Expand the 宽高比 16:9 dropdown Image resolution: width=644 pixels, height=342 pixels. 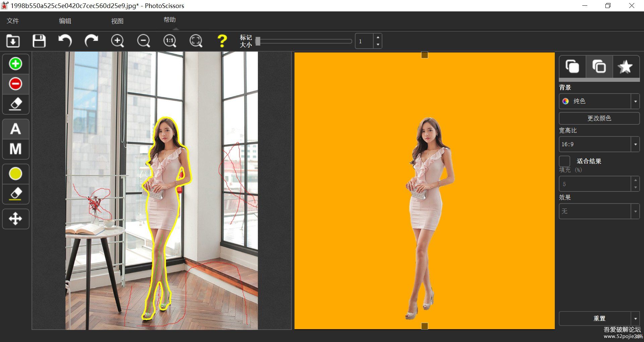pos(635,145)
